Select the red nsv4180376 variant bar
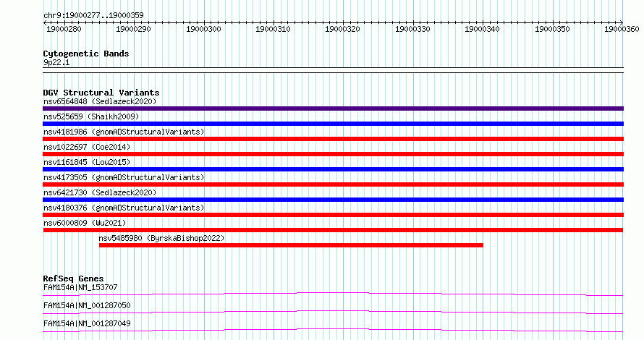The height and width of the screenshot is (340, 644). tap(333, 215)
